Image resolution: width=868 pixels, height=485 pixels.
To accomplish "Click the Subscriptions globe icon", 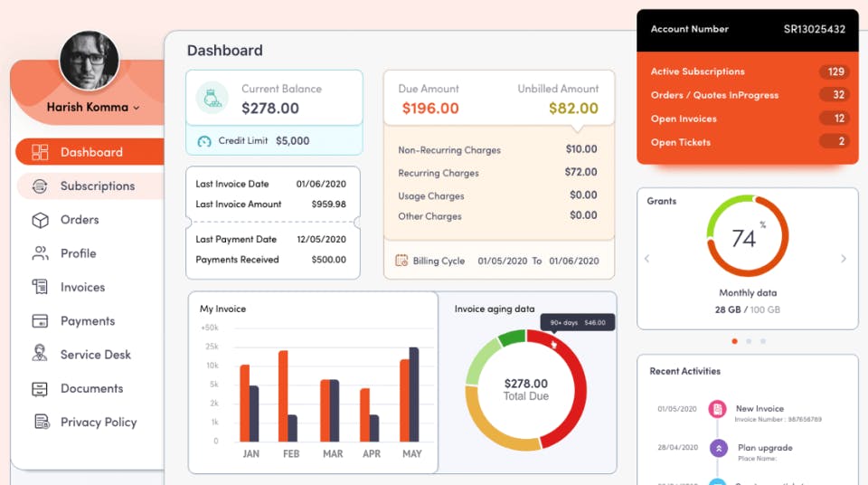I will click(x=40, y=186).
